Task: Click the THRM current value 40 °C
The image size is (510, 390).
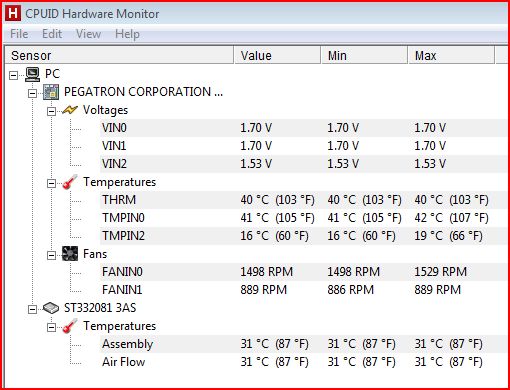Action: (277, 200)
